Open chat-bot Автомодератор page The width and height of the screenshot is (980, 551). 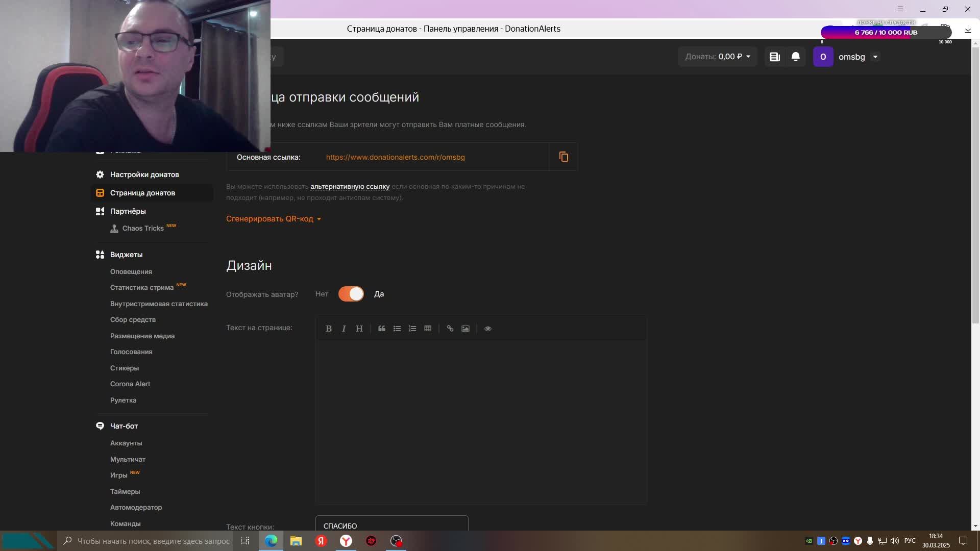(136, 508)
